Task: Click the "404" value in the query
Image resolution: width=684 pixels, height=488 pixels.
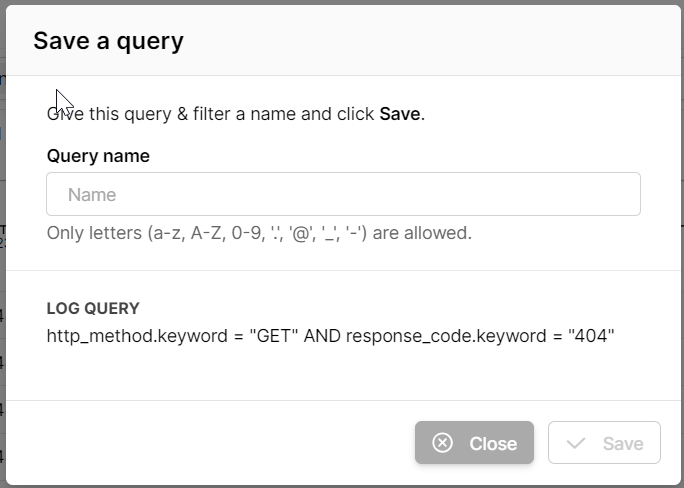Action: pos(590,336)
